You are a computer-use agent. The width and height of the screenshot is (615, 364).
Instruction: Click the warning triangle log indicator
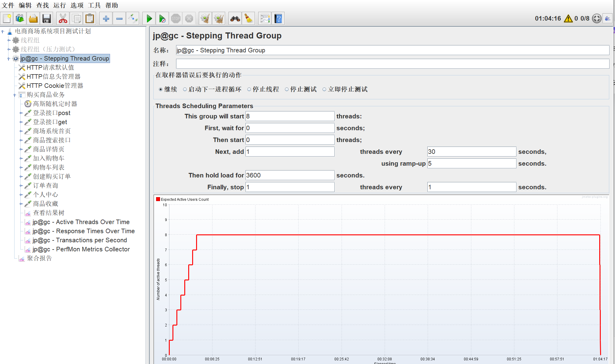pyautogui.click(x=568, y=18)
